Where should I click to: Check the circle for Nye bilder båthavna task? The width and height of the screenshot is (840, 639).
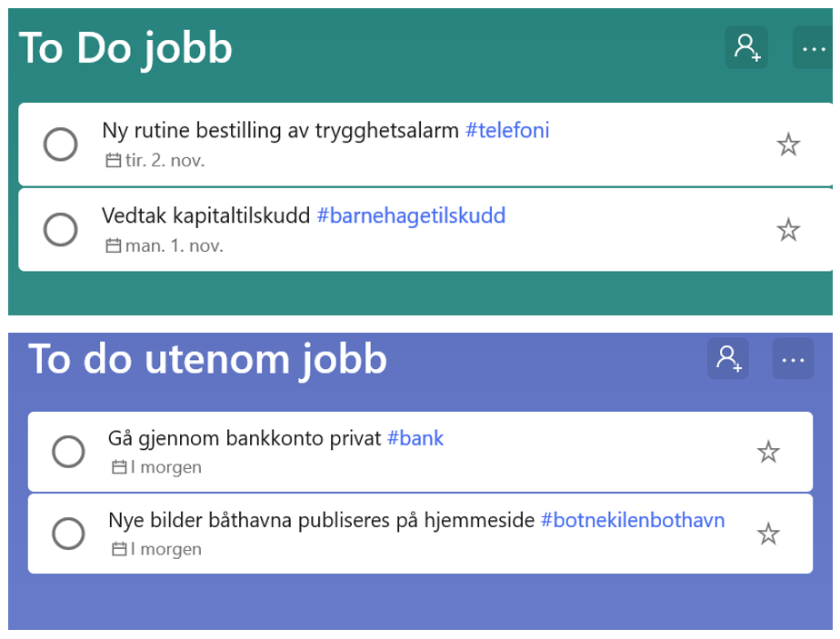point(69,534)
